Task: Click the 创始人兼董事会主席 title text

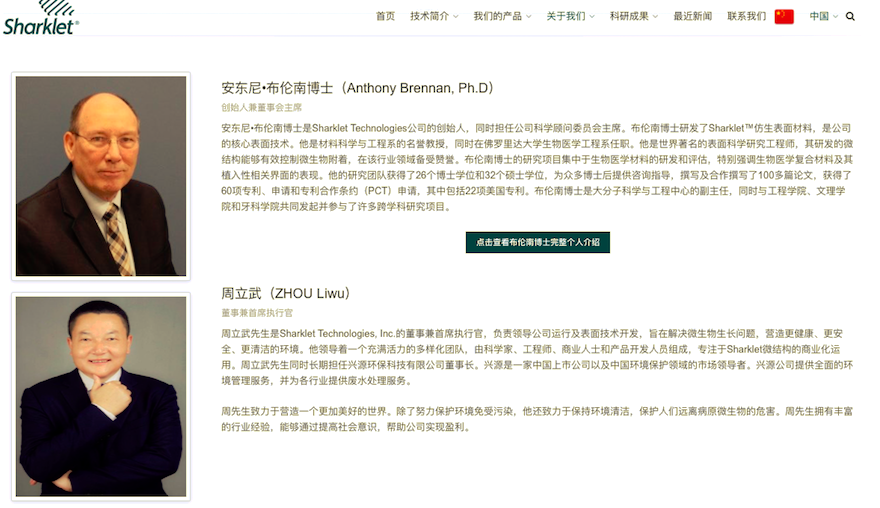Action: [x=262, y=107]
